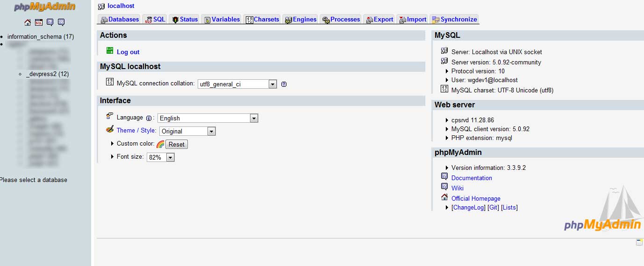The width and height of the screenshot is (644, 266).
Task: Open phpMyAdmin documentation icon in the sidebar
Action: 50,22
